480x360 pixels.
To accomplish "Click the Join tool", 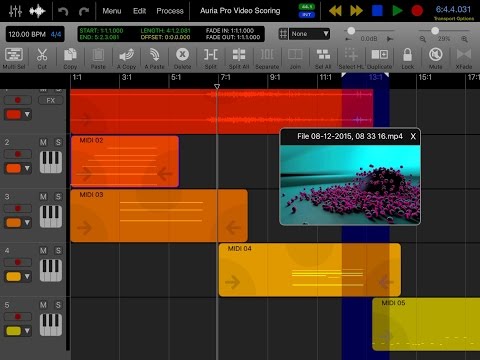I will pos(295,58).
